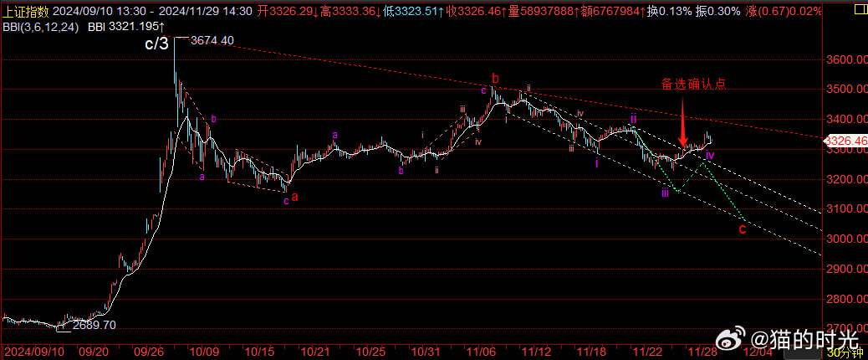
Task: Click the 3326.46 current price tag
Action: tap(846, 141)
